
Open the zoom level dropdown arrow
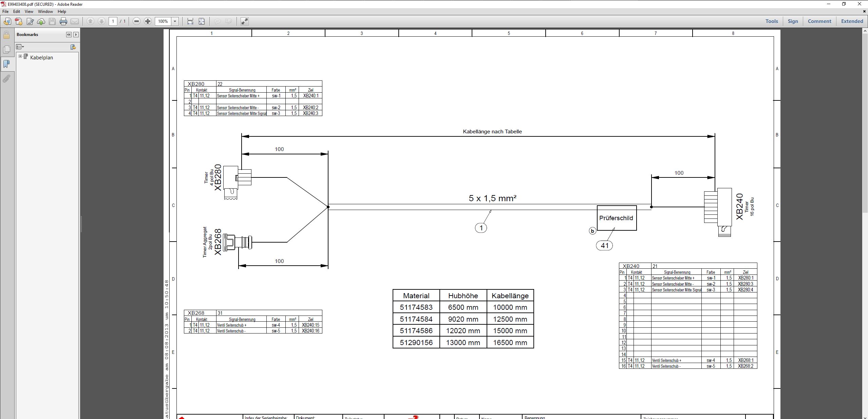(175, 21)
